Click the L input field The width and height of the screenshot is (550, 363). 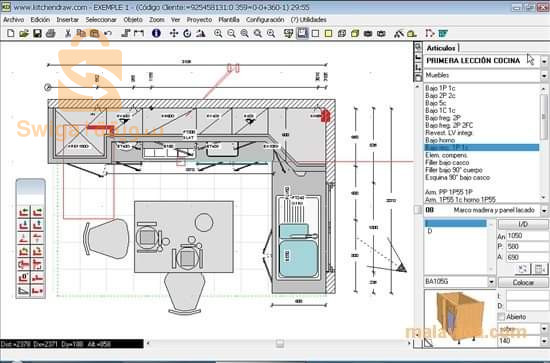(x=527, y=295)
